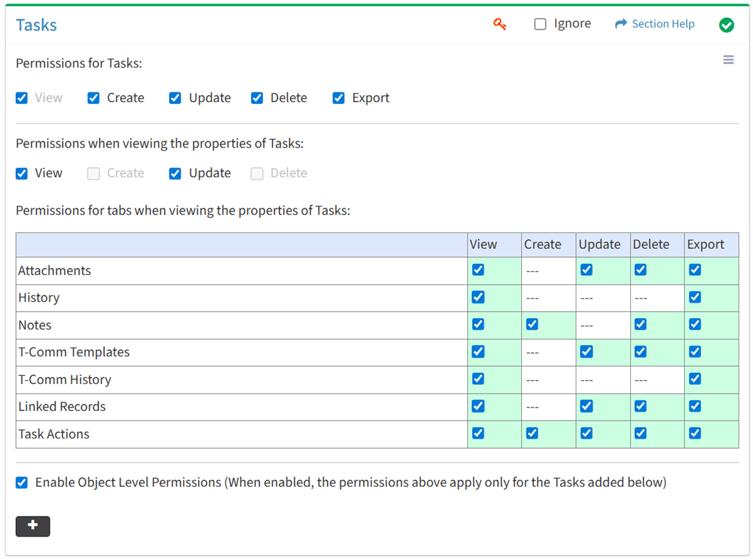Viewport: 753px width, 560px height.
Task: Open the Section Help link
Action: coord(663,24)
